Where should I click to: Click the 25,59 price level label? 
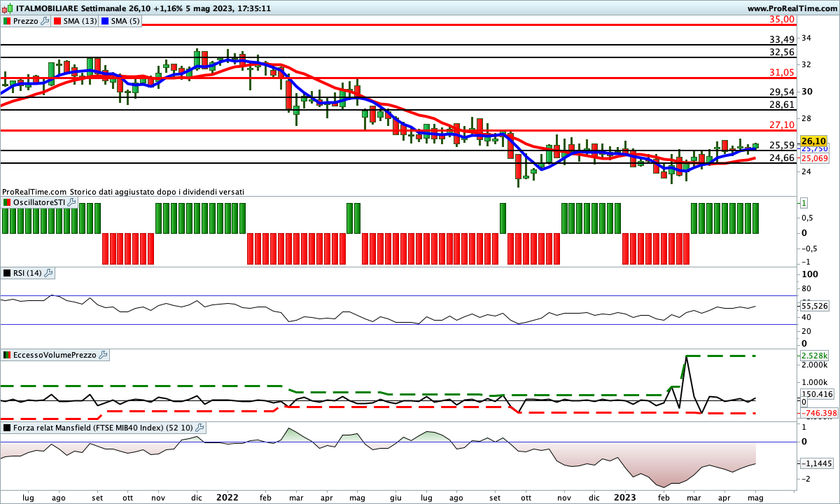(782, 145)
